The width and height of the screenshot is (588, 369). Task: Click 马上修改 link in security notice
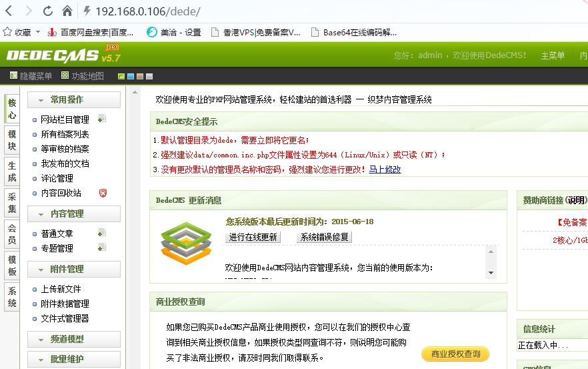click(x=385, y=169)
